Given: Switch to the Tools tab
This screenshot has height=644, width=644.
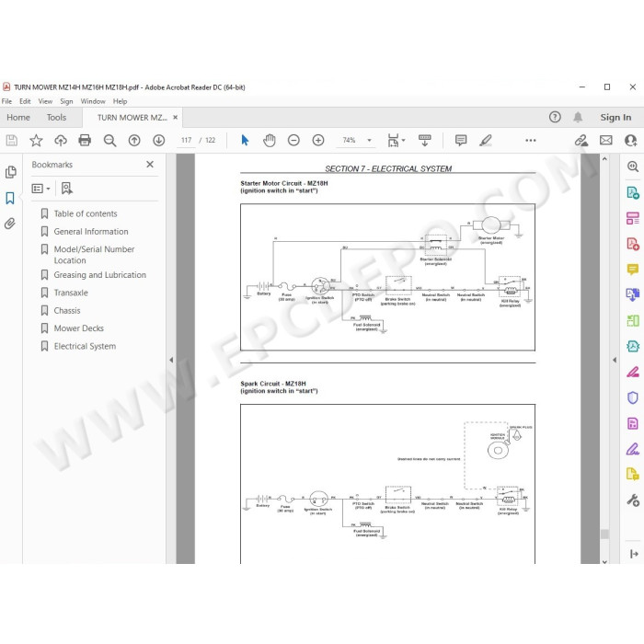Looking at the screenshot, I should click(x=56, y=118).
